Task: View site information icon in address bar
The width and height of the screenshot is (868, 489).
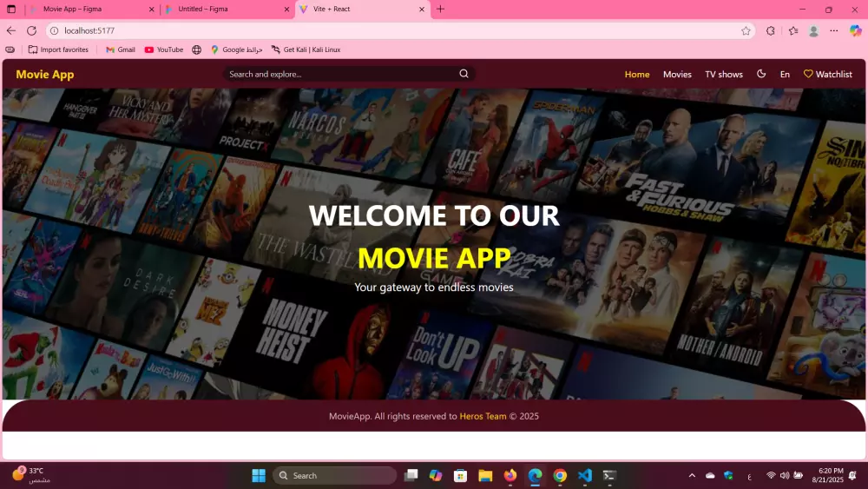Action: pyautogui.click(x=54, y=30)
